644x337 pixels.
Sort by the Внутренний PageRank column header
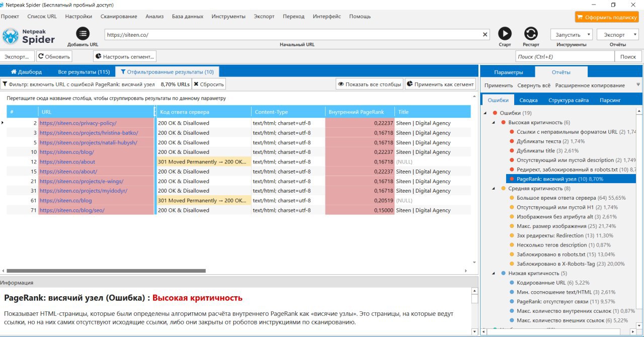(360, 112)
